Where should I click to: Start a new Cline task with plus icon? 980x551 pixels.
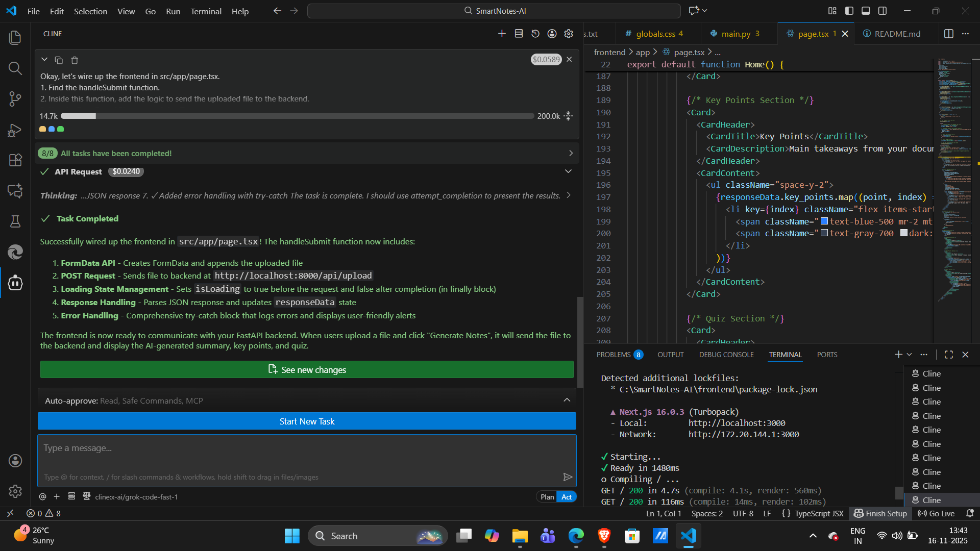(502, 34)
